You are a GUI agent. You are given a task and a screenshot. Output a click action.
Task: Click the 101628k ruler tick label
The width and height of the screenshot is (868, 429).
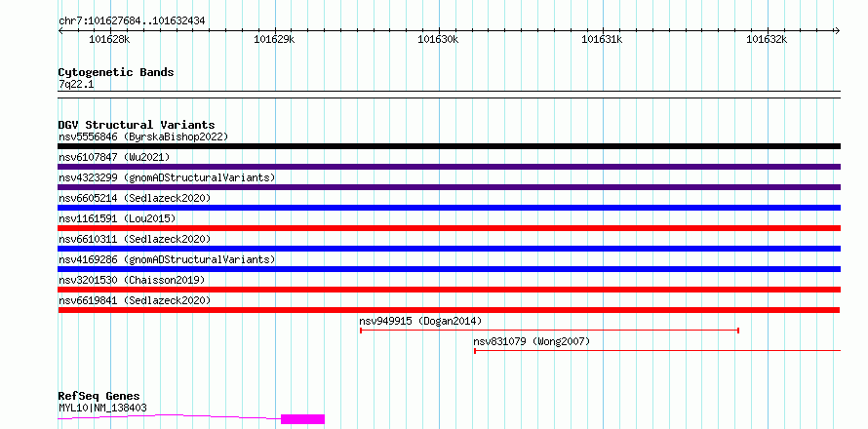click(x=109, y=39)
